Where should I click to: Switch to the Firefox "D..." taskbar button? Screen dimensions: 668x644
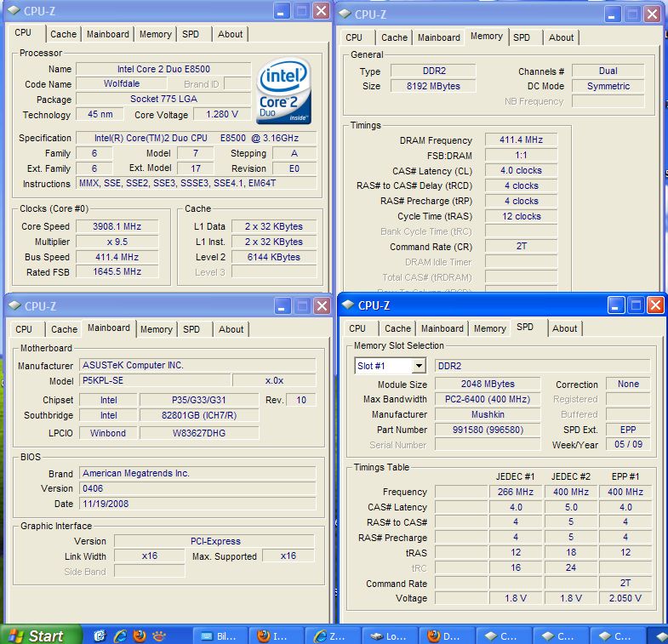[x=446, y=635]
